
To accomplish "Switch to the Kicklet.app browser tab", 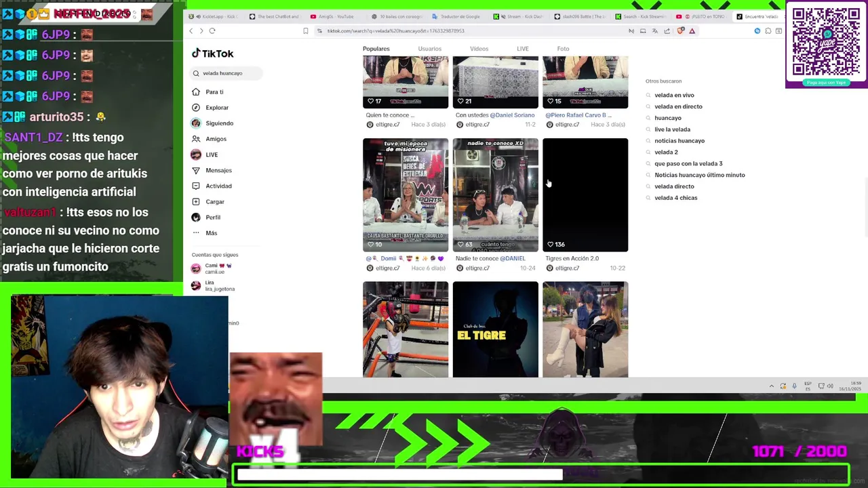I will [x=213, y=16].
